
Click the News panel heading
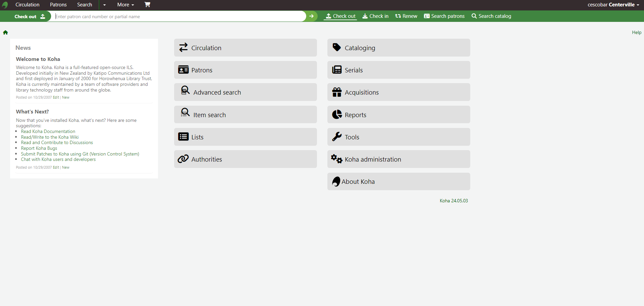[23, 48]
